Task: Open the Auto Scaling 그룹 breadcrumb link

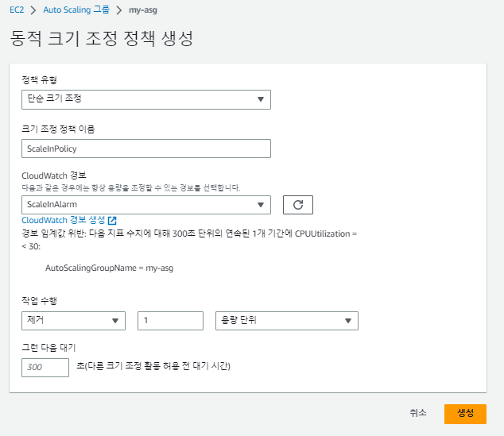Action: (76, 10)
